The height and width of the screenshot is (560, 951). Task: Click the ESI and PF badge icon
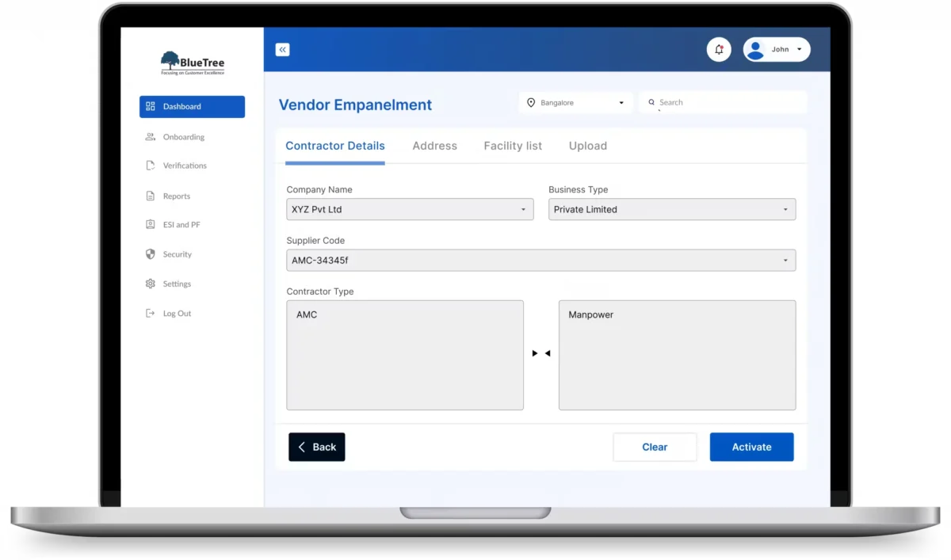click(x=151, y=225)
